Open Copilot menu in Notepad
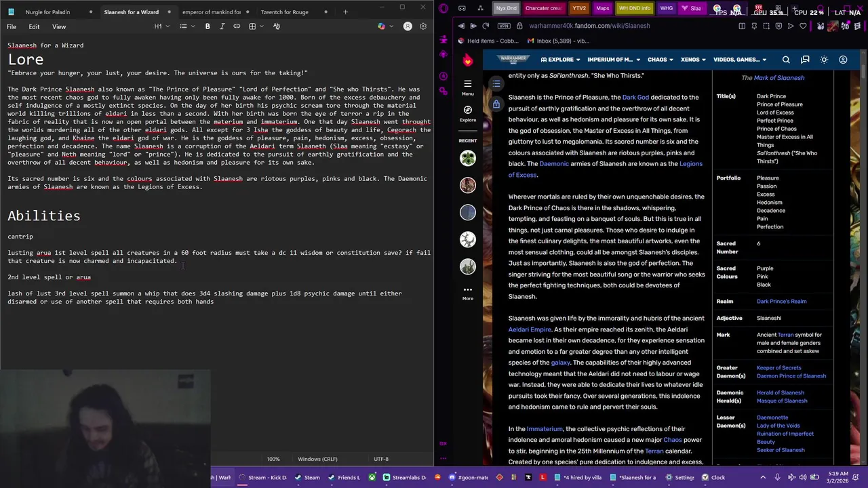This screenshot has height=488, width=868. (x=384, y=26)
